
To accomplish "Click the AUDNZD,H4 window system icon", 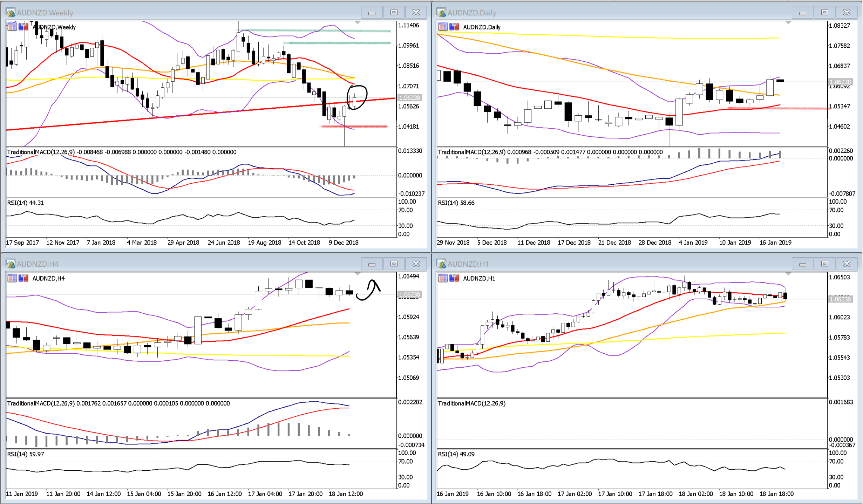I will [x=11, y=264].
